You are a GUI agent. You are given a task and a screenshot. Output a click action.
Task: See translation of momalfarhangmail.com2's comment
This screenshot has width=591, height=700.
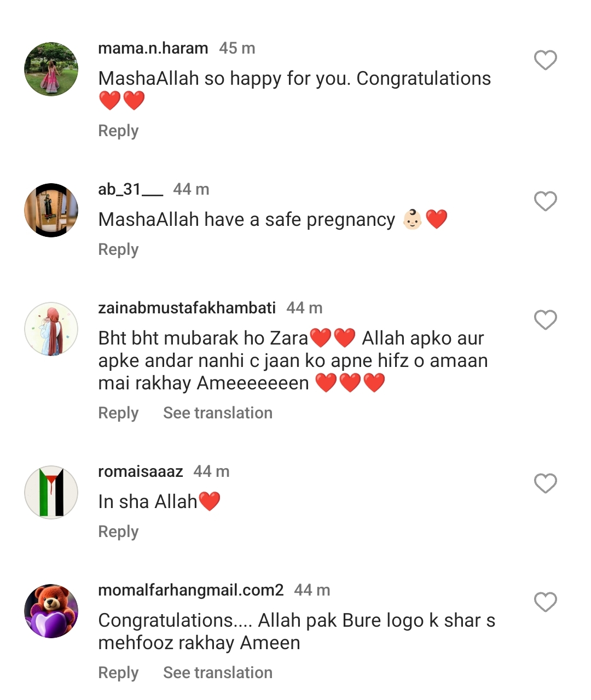(217, 672)
